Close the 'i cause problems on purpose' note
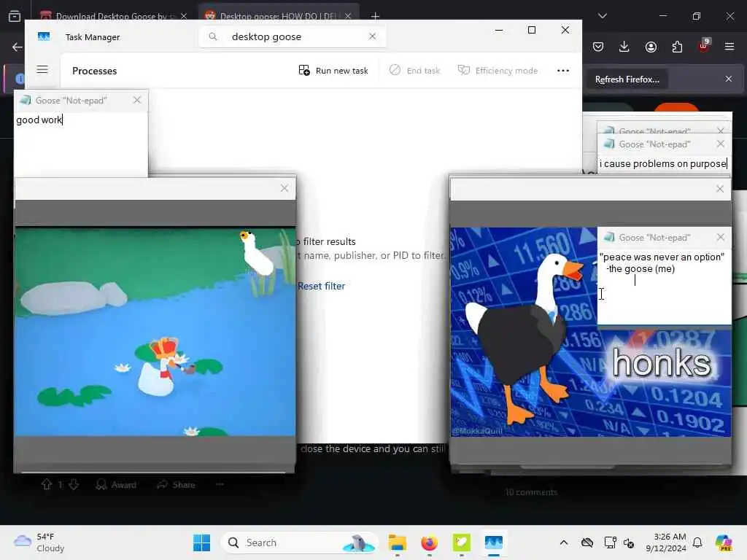The image size is (747, 560). 720,144
